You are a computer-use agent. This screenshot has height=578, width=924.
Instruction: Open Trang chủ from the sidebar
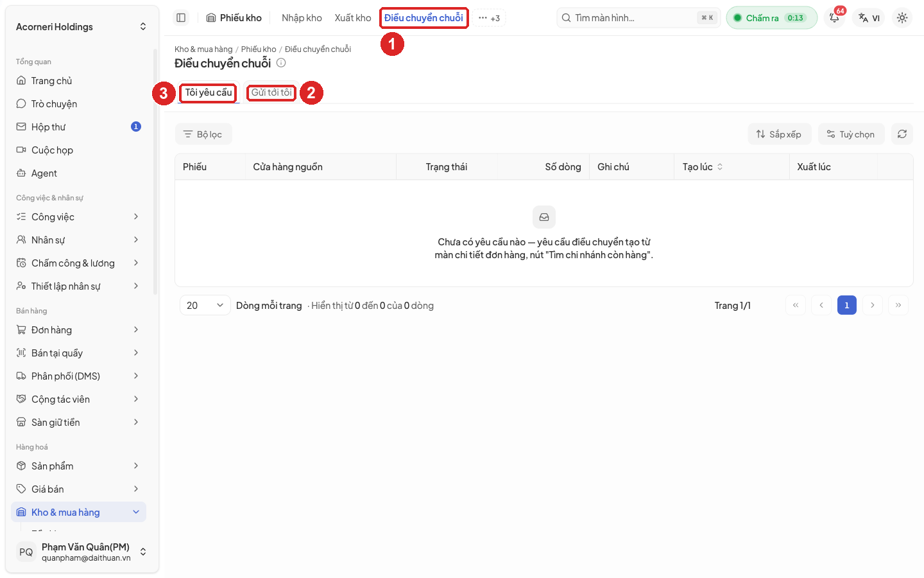coord(79,81)
